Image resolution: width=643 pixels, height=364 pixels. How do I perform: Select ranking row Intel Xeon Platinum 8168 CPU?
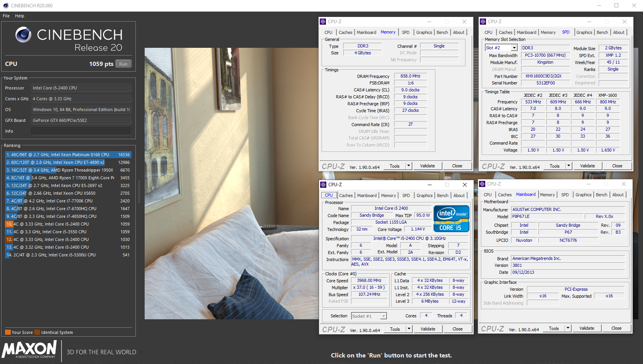68,155
